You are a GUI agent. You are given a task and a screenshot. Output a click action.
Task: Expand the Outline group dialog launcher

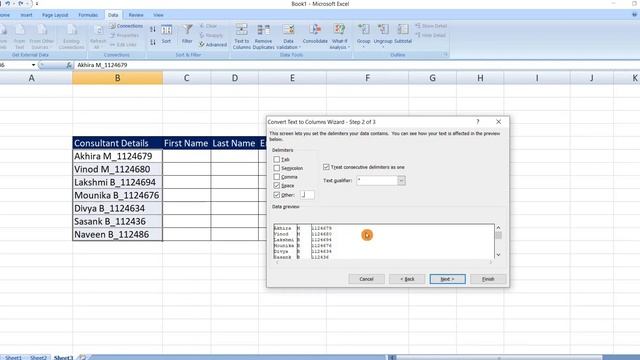(x=446, y=54)
